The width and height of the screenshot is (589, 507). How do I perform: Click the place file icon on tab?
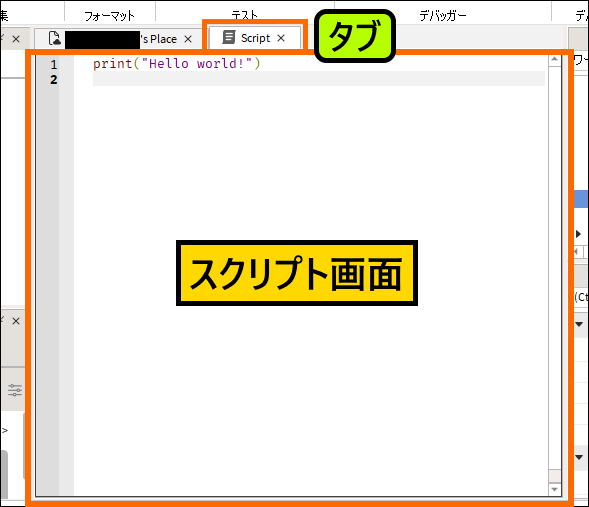pyautogui.click(x=54, y=38)
